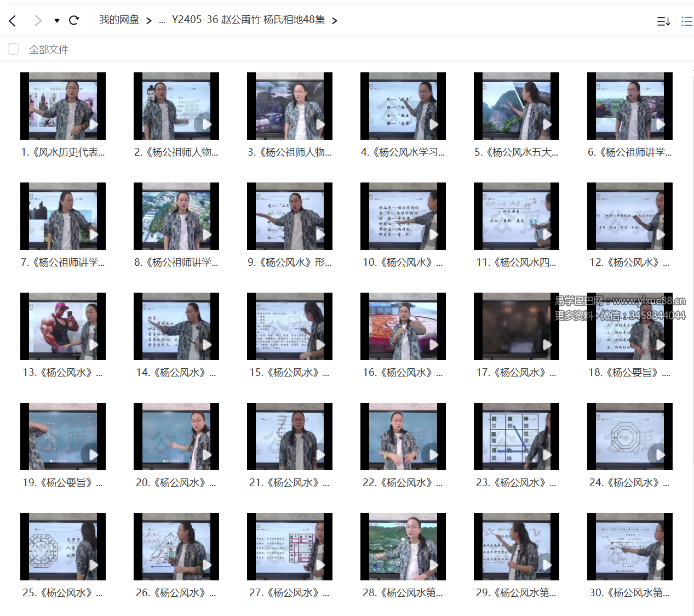Click the forward navigation arrow
This screenshot has width=694, height=616.
pos(37,21)
